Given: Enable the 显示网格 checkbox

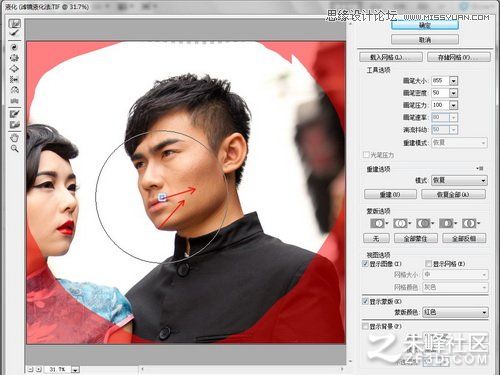Looking at the screenshot, I should 428,264.
